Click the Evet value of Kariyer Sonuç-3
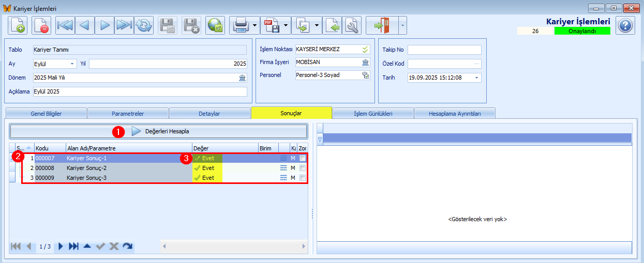 pos(208,178)
